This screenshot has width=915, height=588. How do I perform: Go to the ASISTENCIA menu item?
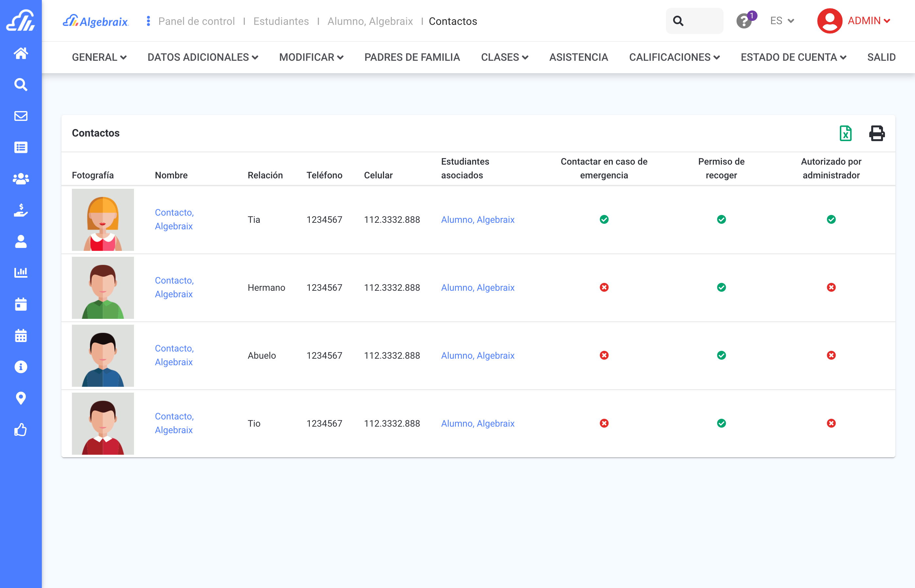(x=578, y=57)
